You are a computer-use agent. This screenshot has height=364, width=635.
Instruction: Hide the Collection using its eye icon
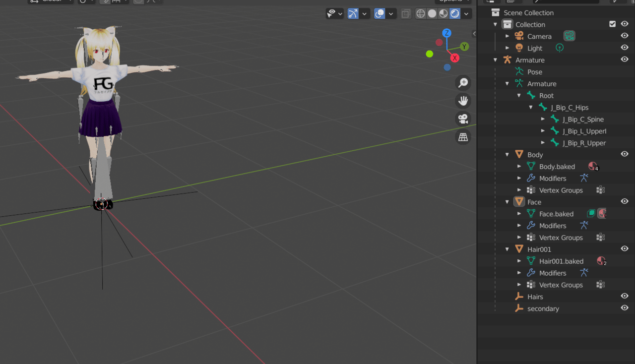click(x=625, y=24)
